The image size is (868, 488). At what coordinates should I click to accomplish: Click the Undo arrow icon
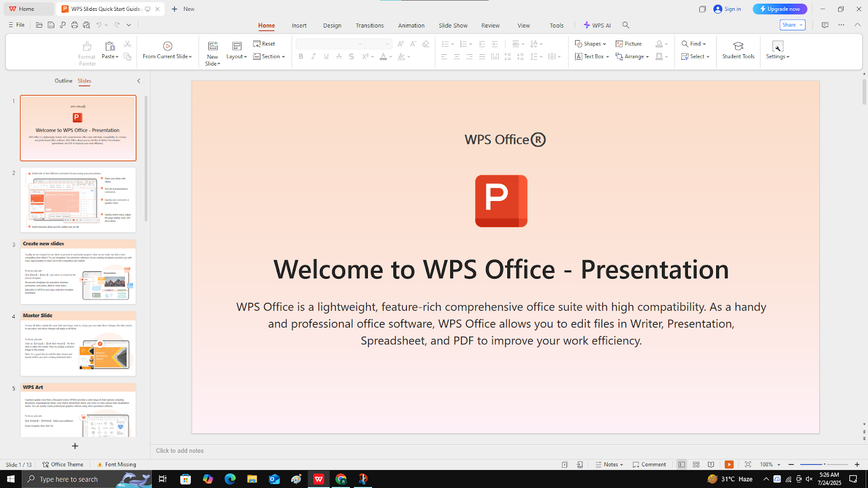click(99, 25)
